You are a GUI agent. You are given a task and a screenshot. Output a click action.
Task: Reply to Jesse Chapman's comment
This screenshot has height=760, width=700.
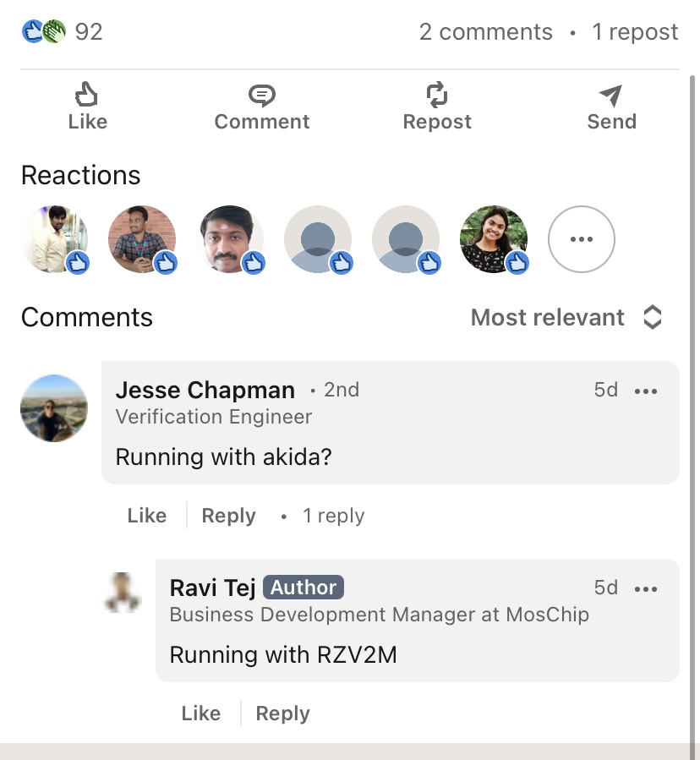(x=228, y=516)
